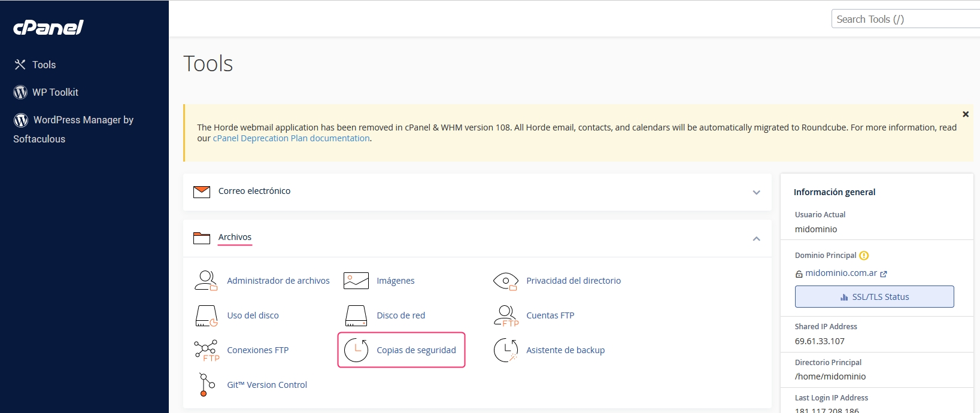Click the Copias de seguridad clock icon

click(x=356, y=350)
